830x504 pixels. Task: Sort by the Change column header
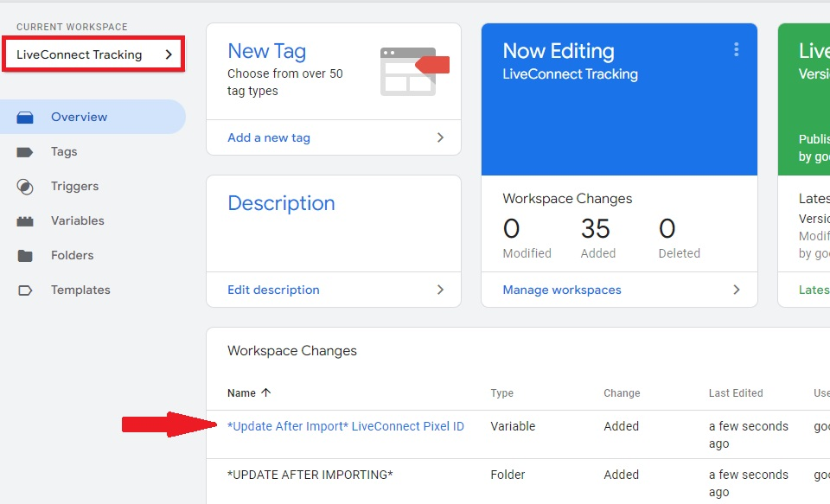[622, 392]
